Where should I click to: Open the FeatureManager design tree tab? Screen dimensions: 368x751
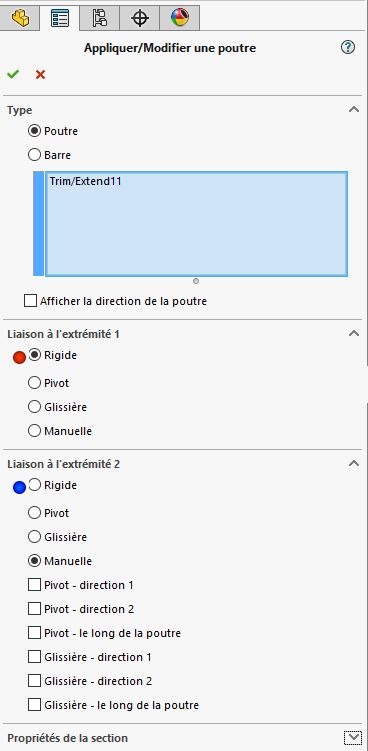click(x=20, y=19)
